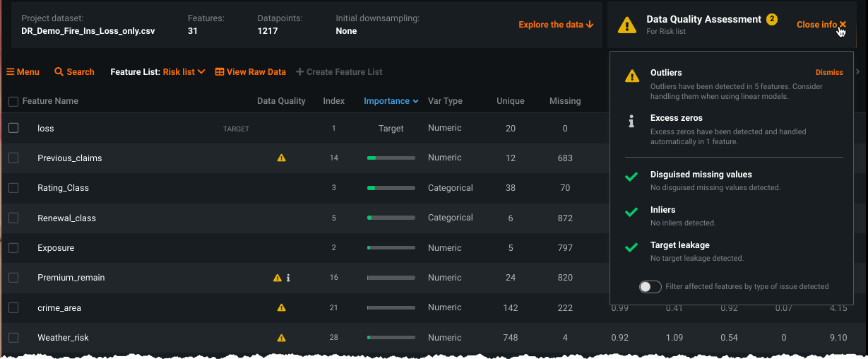This screenshot has width=868, height=359.
Task: Open View Raw Data table
Action: click(x=250, y=72)
